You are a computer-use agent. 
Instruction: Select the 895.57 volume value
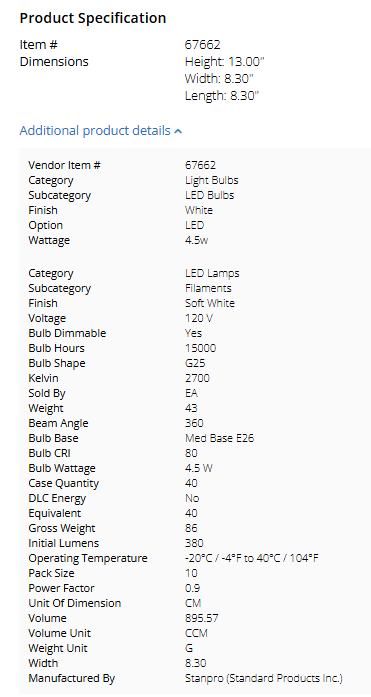[201, 619]
